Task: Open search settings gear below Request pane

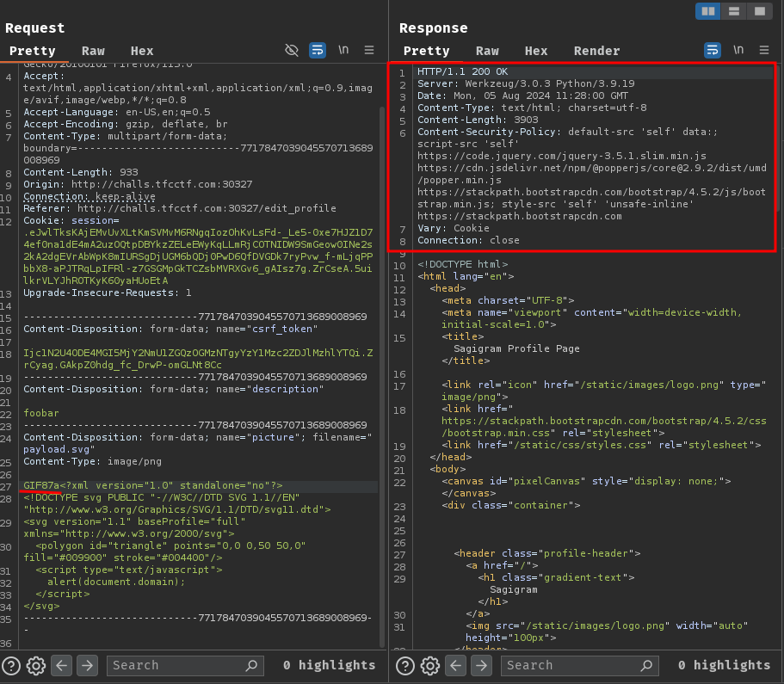Action: (36, 665)
